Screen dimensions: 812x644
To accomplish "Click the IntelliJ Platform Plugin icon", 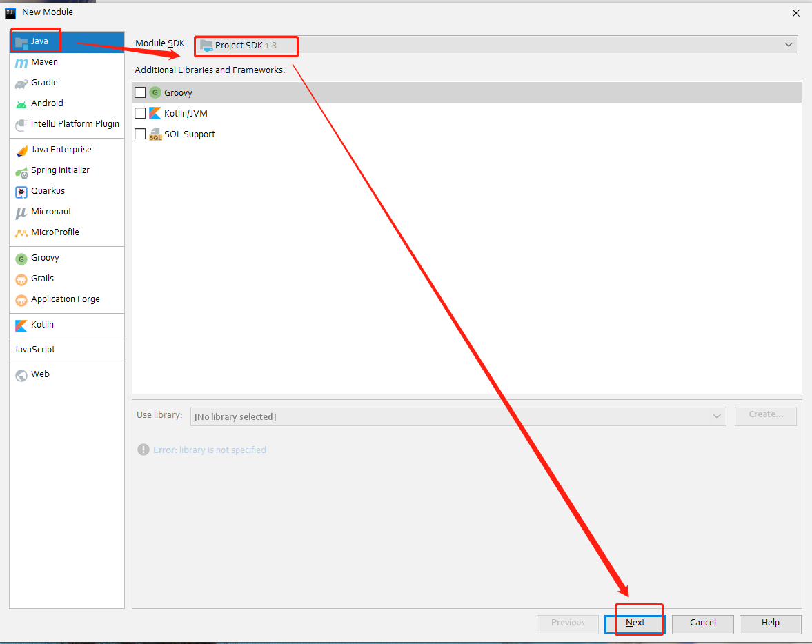I will click(21, 125).
